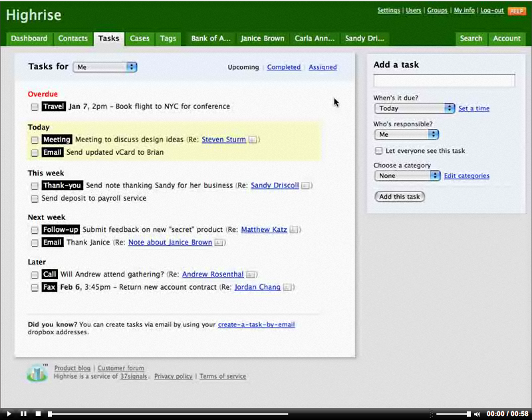
Task: Click the Thank-you category label
Action: coord(62,185)
